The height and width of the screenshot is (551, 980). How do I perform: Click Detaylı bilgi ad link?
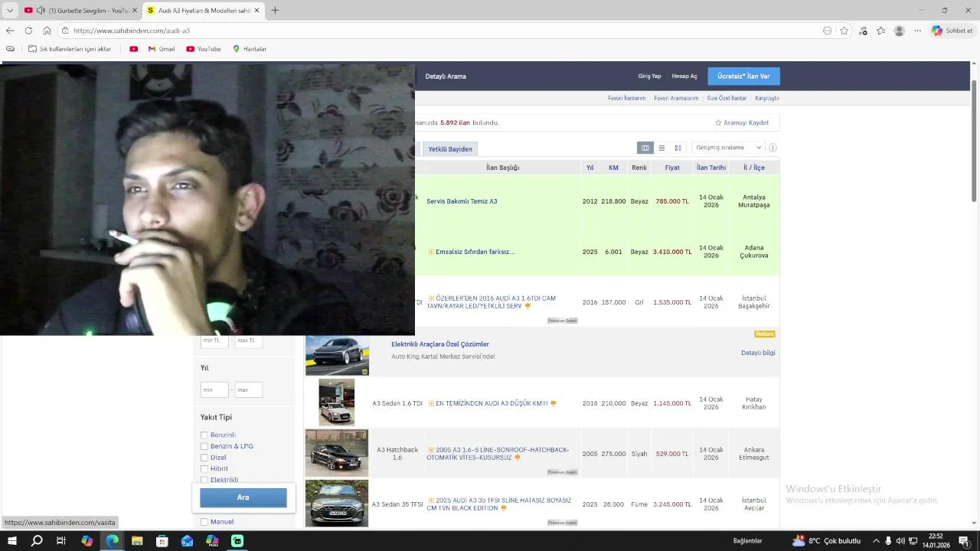(758, 353)
